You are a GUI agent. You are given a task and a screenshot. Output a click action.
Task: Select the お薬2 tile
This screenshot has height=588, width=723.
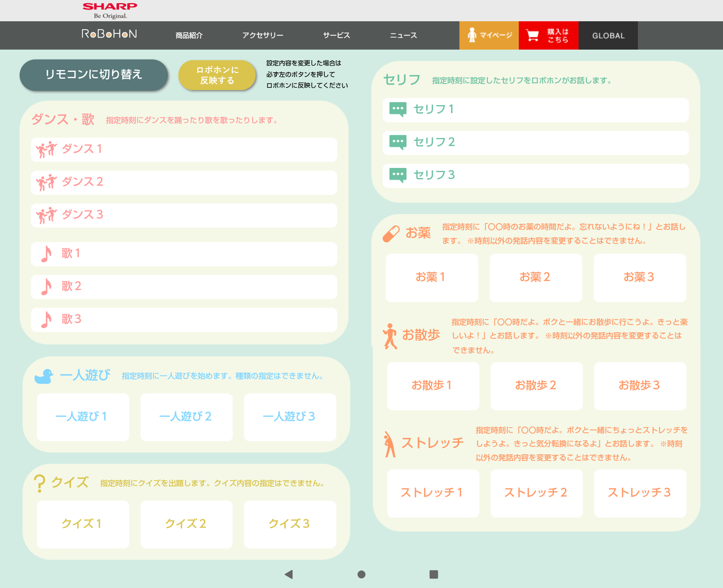[x=536, y=277]
